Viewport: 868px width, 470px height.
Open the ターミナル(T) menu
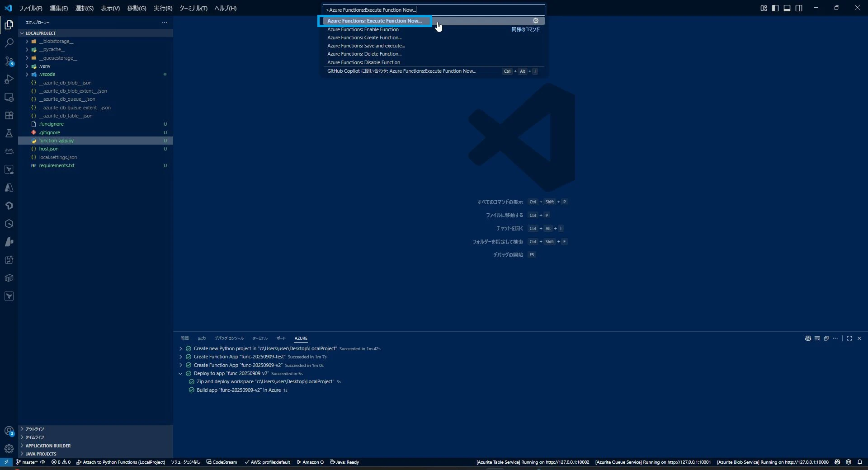(193, 8)
